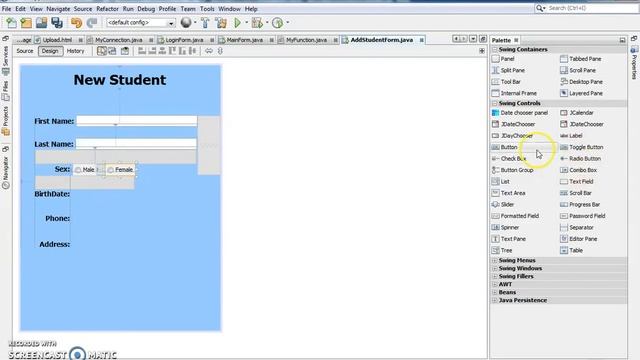This screenshot has width=640, height=360.
Task: Switch to History view
Action: point(76,51)
